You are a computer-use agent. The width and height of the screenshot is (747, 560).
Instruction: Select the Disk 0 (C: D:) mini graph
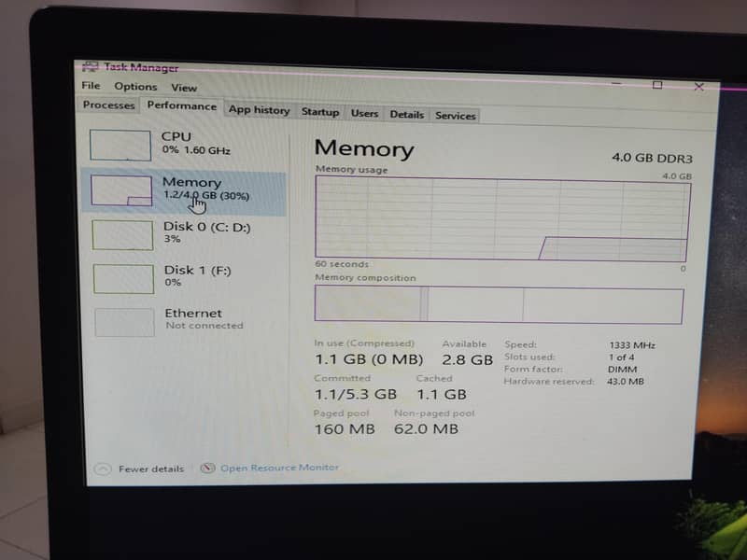tap(122, 235)
